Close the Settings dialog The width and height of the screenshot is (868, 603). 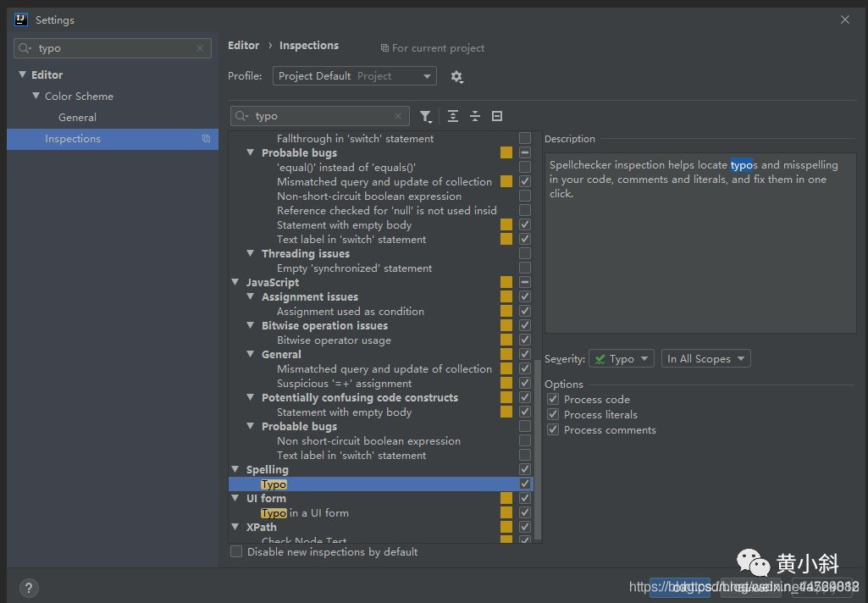click(x=845, y=20)
